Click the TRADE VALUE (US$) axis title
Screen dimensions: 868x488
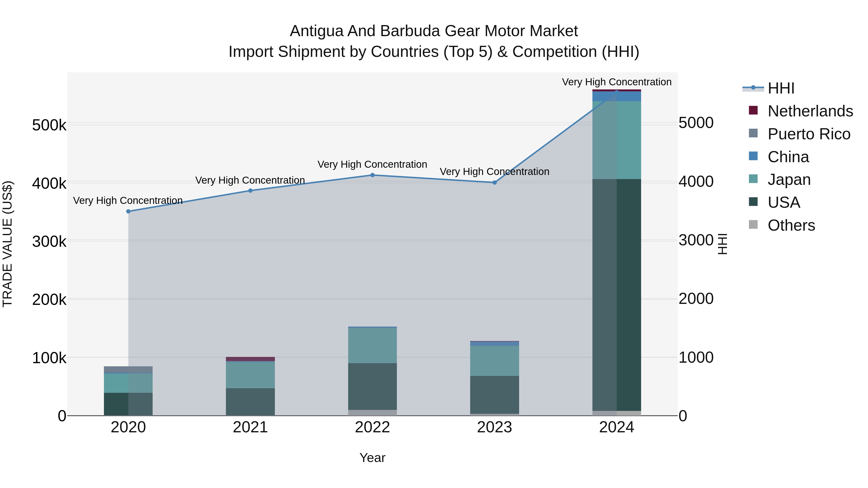click(x=7, y=244)
